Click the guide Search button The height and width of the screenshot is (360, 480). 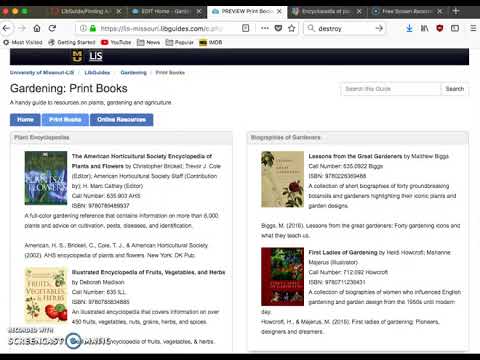(x=454, y=89)
